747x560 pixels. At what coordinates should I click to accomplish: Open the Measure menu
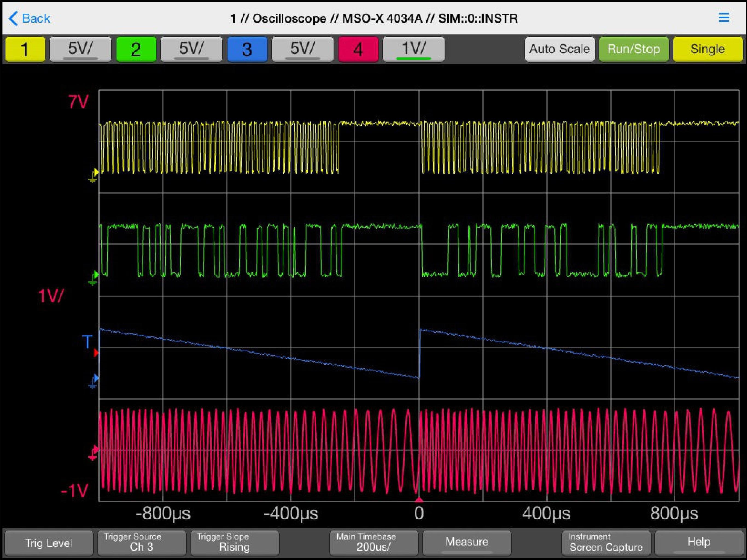(467, 543)
